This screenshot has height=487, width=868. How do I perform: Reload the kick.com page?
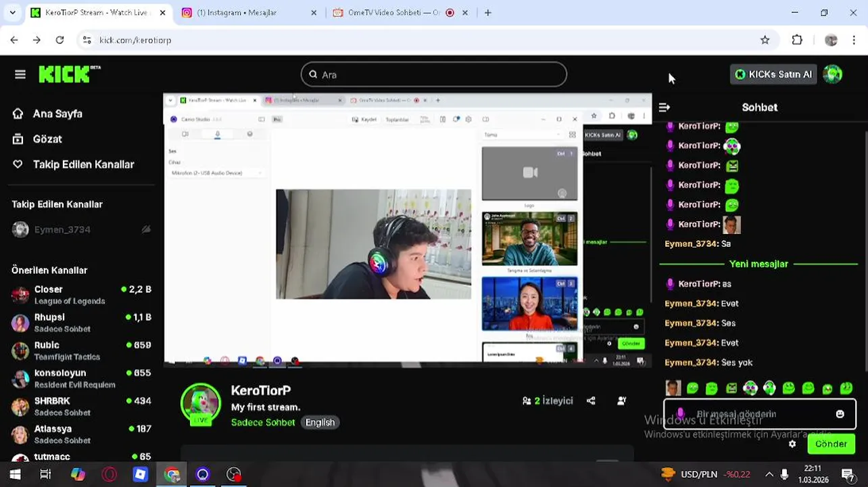(x=59, y=40)
